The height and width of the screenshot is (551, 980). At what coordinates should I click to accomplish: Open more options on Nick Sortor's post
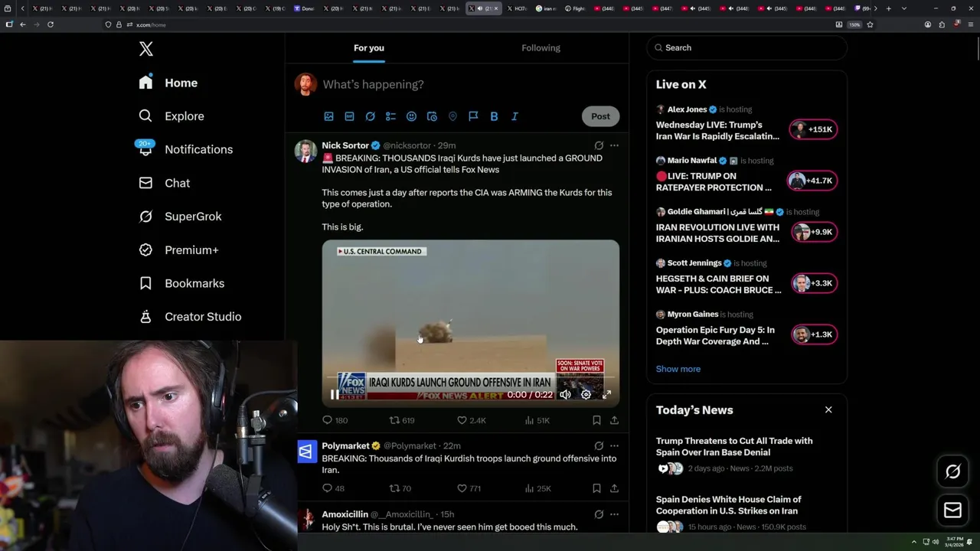614,145
